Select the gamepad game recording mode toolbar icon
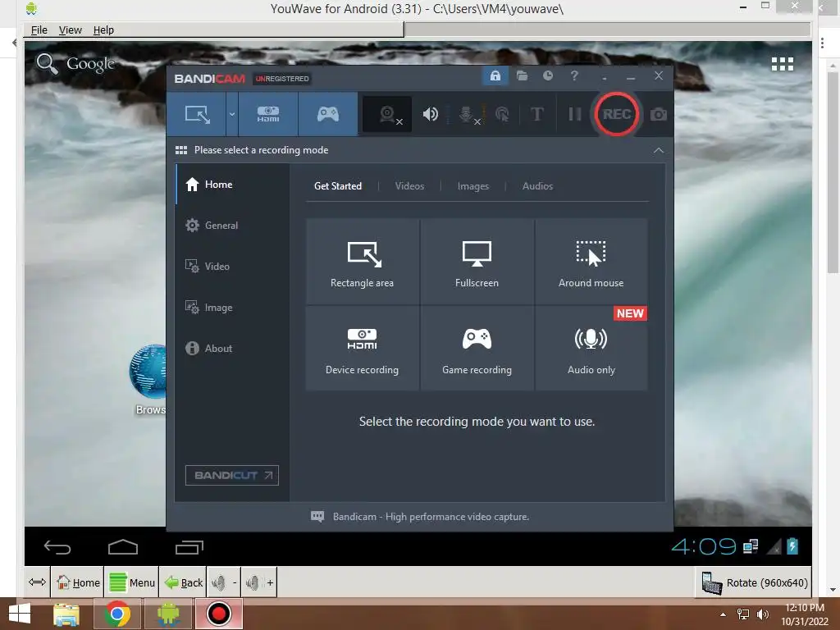The width and height of the screenshot is (840, 630). click(x=328, y=114)
